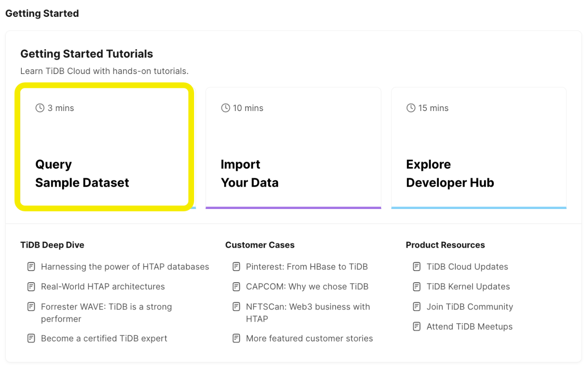Click document icon beside Attend TiDB Meetups
Viewport: 588px width, 373px height.
click(x=417, y=327)
